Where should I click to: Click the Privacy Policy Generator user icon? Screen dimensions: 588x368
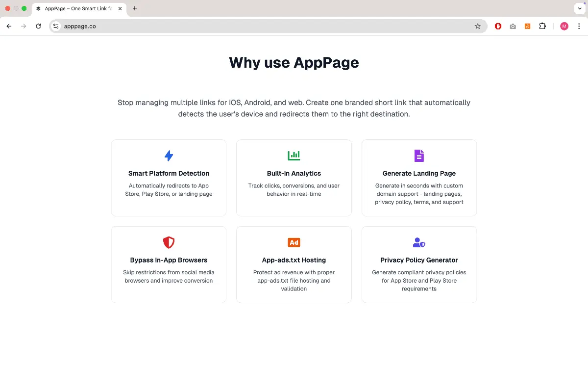[419, 242]
